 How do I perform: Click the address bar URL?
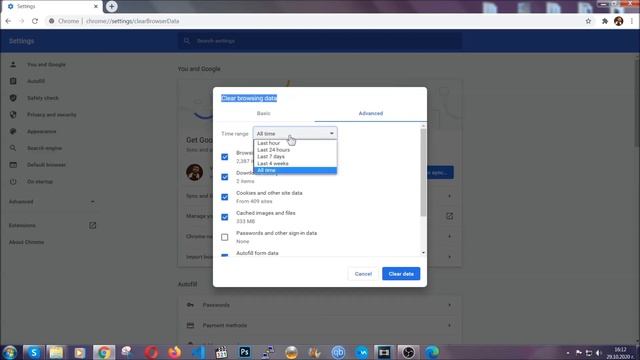click(133, 21)
